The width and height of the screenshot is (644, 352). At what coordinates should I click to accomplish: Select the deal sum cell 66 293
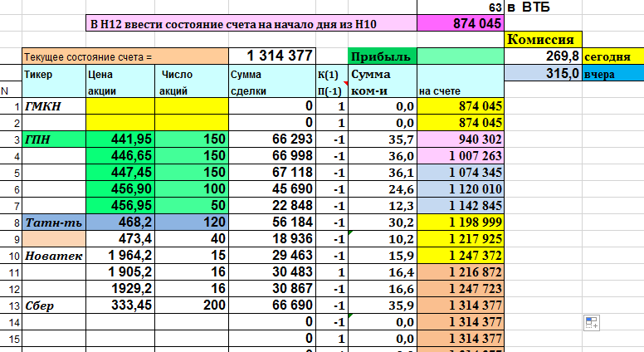click(x=272, y=139)
